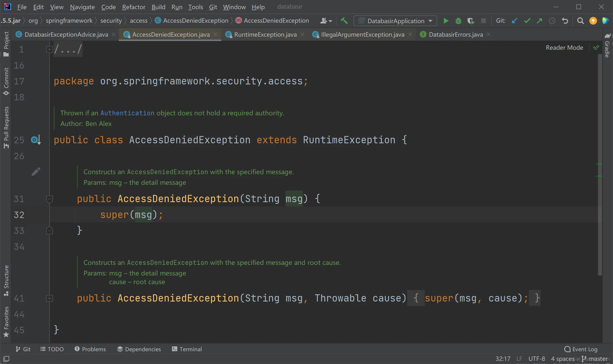
Task: Open the Refactor menu
Action: tap(134, 7)
